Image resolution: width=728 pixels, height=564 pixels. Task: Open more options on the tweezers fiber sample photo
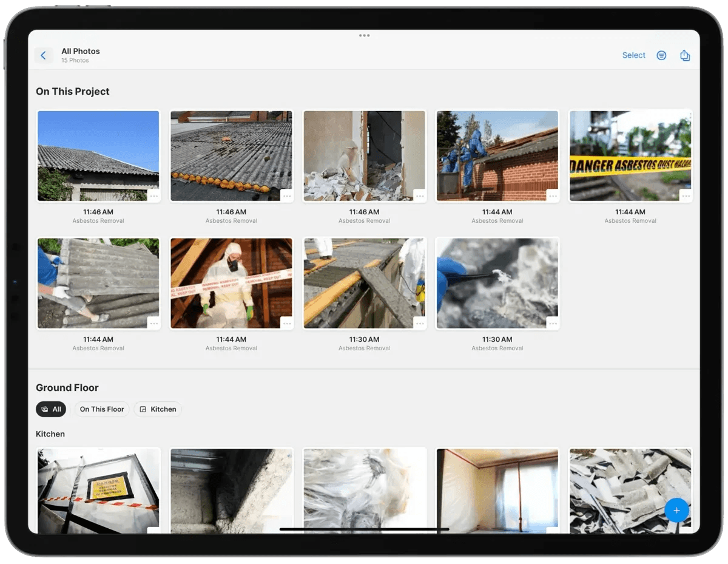click(x=553, y=323)
